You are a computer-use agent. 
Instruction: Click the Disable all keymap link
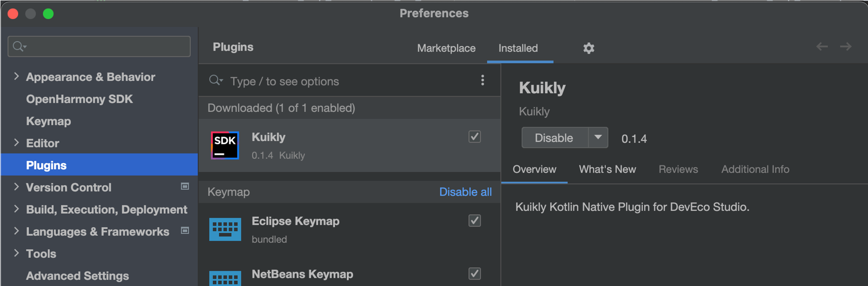tap(466, 192)
